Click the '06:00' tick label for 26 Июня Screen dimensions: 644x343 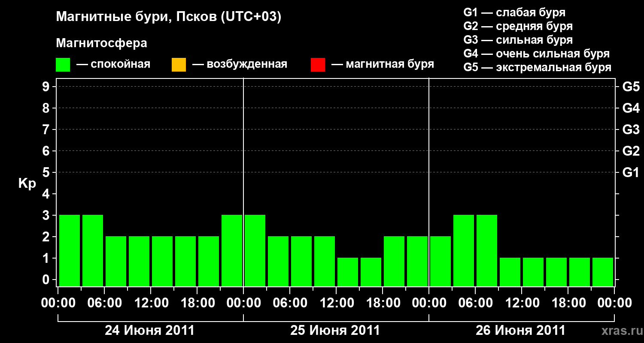475,303
